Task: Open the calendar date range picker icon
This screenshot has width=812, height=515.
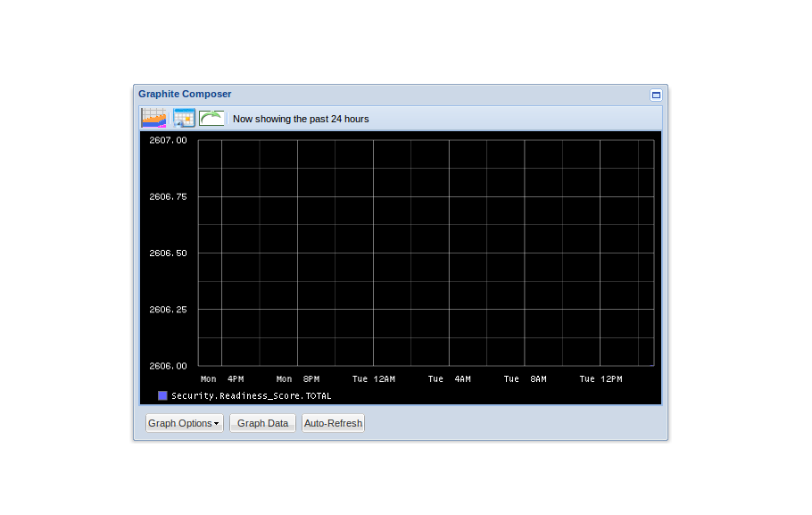Action: (184, 118)
